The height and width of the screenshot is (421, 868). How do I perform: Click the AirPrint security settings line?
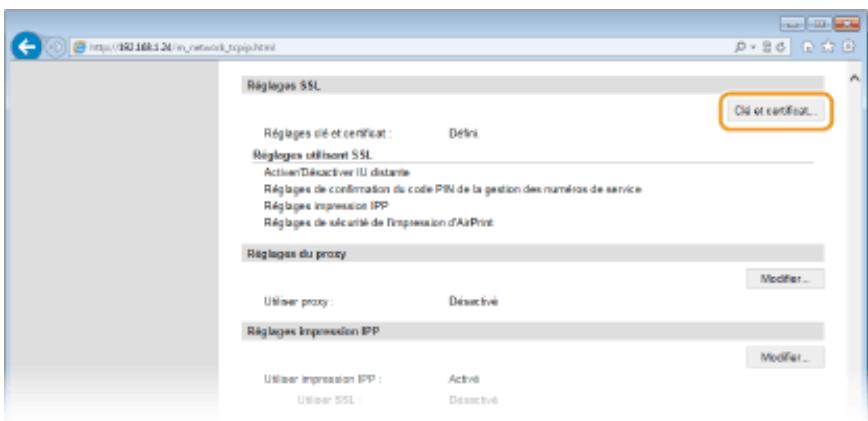pyautogui.click(x=378, y=223)
